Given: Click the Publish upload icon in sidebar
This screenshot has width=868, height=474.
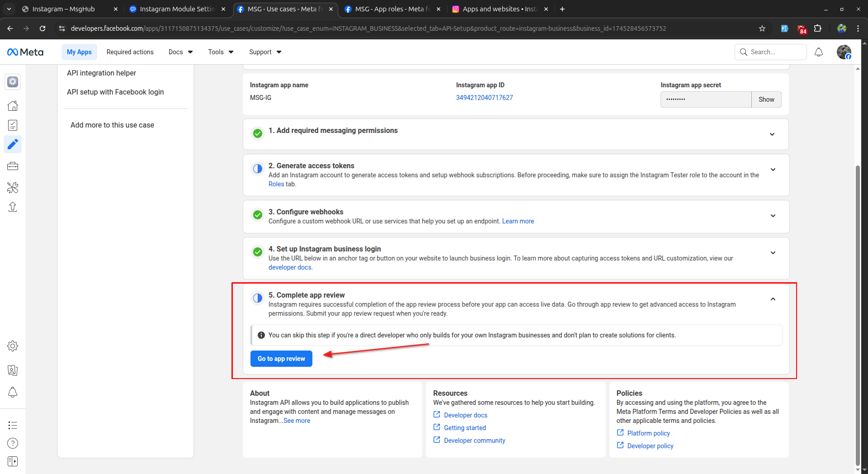Looking at the screenshot, I should 13,207.
